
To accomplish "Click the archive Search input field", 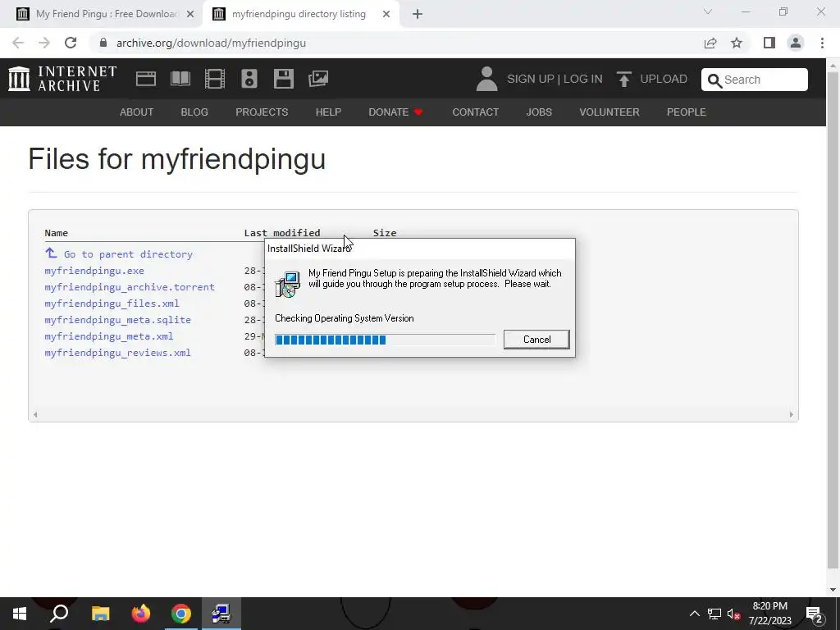I will [755, 80].
